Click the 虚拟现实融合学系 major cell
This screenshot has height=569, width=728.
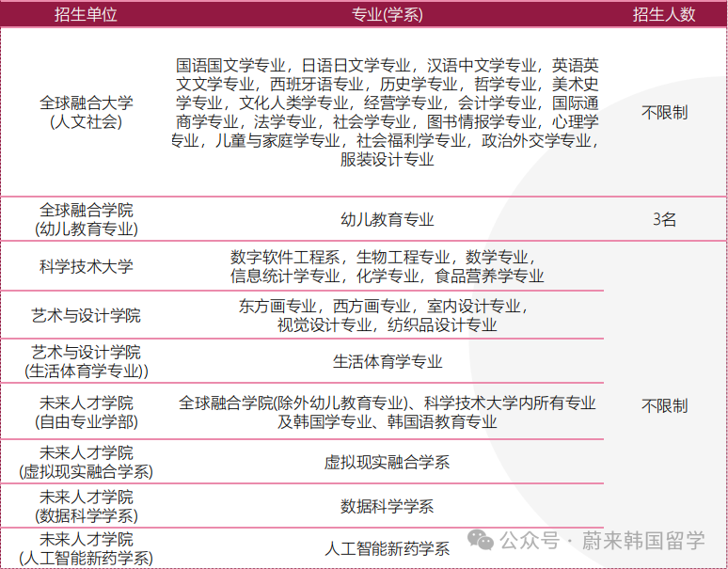[x=388, y=462]
